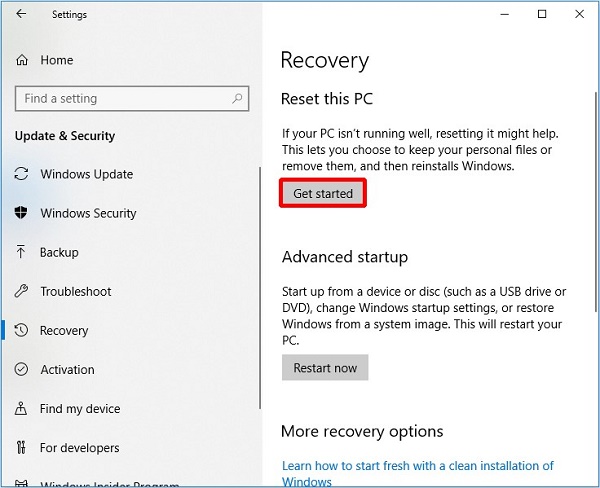Viewport: 600px width, 488px height.
Task: Click the Find my device icon
Action: click(22, 408)
